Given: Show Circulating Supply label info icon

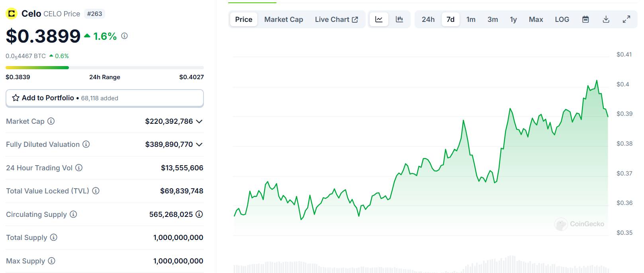Looking at the screenshot, I should coord(73,214).
